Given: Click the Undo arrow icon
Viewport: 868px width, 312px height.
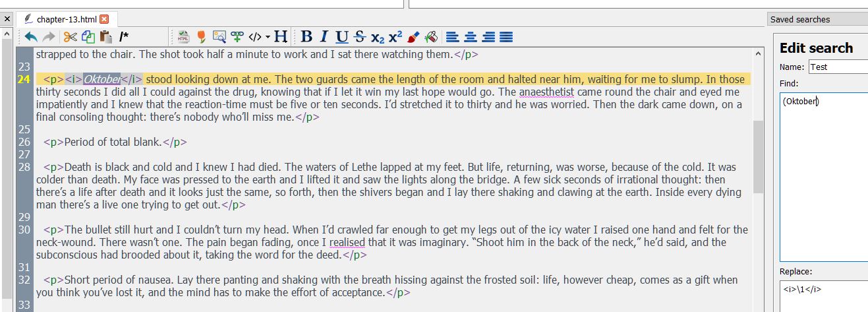Looking at the screenshot, I should (31, 37).
